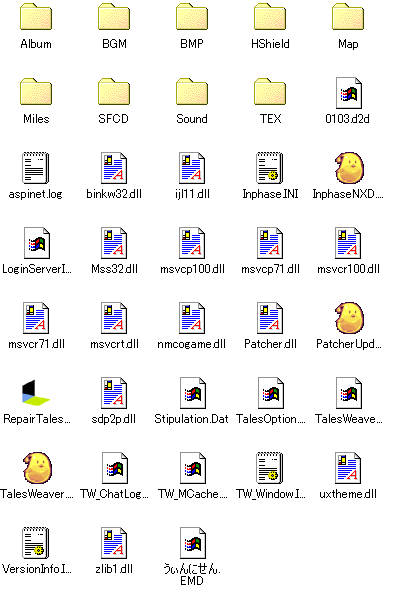Click the TalesOption... file icon
This screenshot has width=394, height=598.
click(271, 393)
